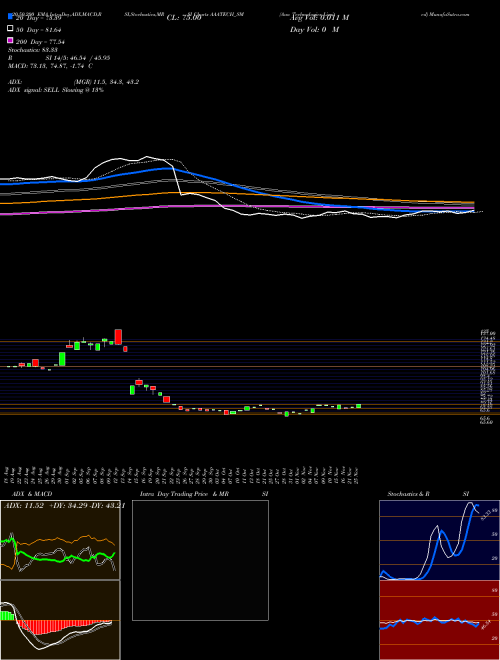Select the '50 Day - 81.64' legend text

[39, 29]
